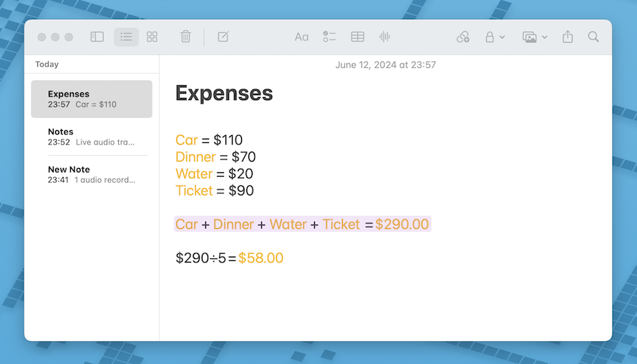This screenshot has height=364, width=637.
Task: Toggle the sidebar folders panel
Action: [x=97, y=37]
